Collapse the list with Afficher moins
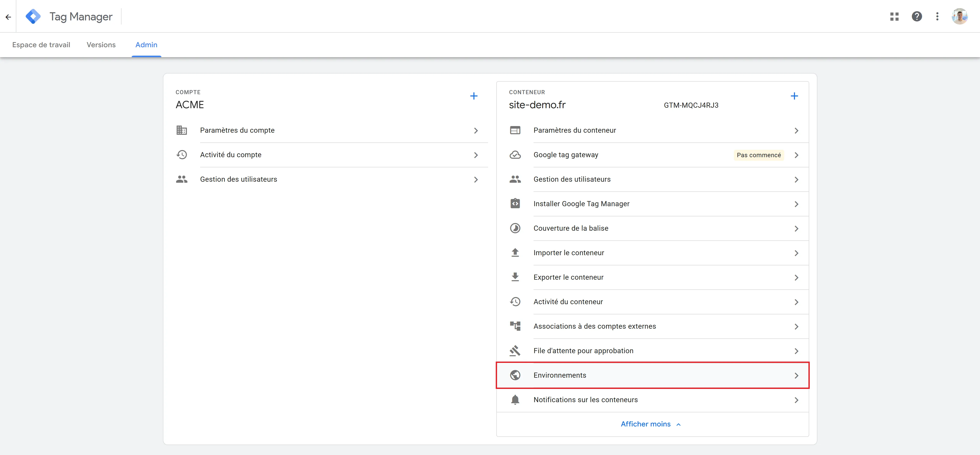980x455 pixels. click(x=650, y=424)
